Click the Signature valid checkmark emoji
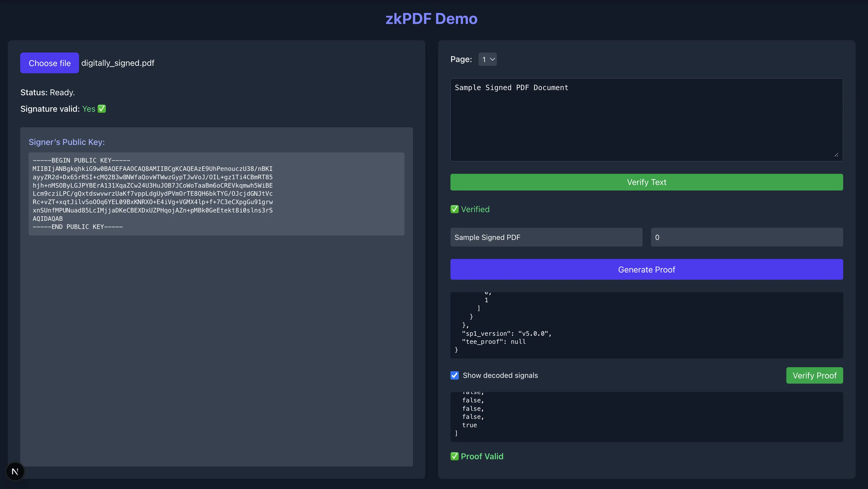The width and height of the screenshot is (868, 489). pyautogui.click(x=102, y=109)
